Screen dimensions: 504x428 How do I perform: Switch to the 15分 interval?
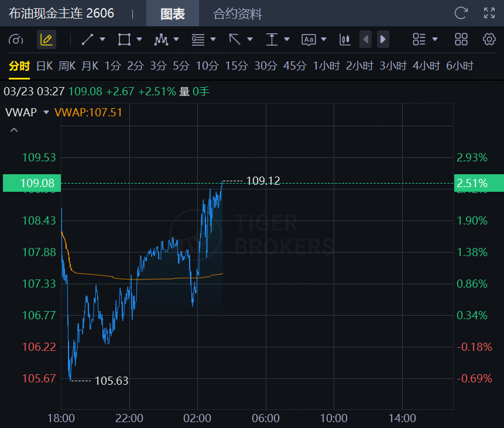[x=236, y=66]
